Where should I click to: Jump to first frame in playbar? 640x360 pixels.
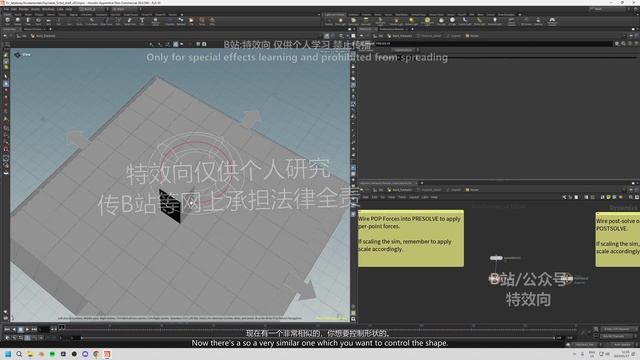[7, 329]
